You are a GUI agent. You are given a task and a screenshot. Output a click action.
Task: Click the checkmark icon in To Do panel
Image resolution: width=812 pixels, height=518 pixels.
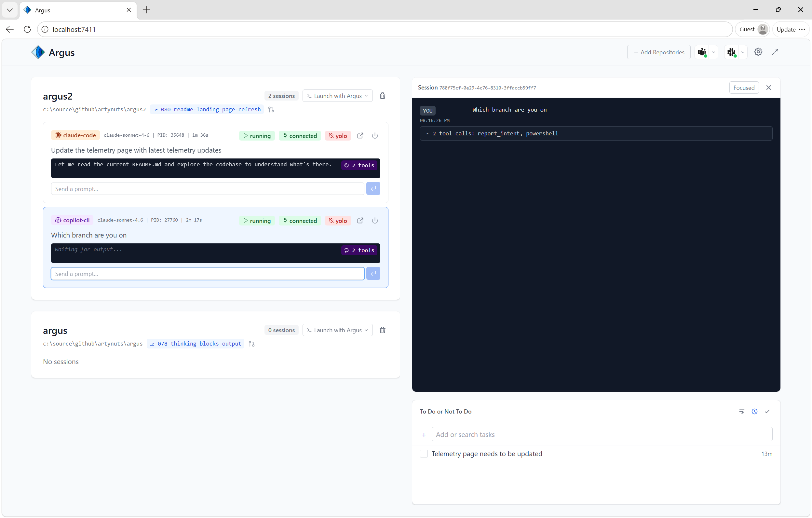tap(767, 411)
